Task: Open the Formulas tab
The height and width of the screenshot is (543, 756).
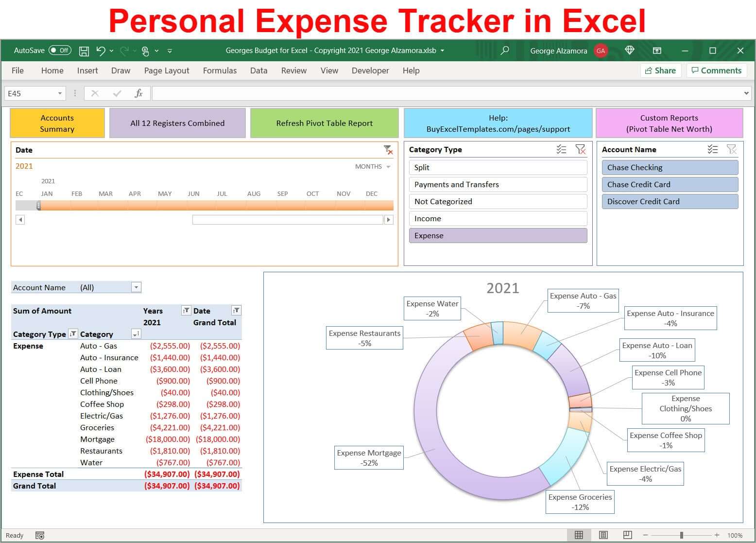Action: (x=220, y=70)
